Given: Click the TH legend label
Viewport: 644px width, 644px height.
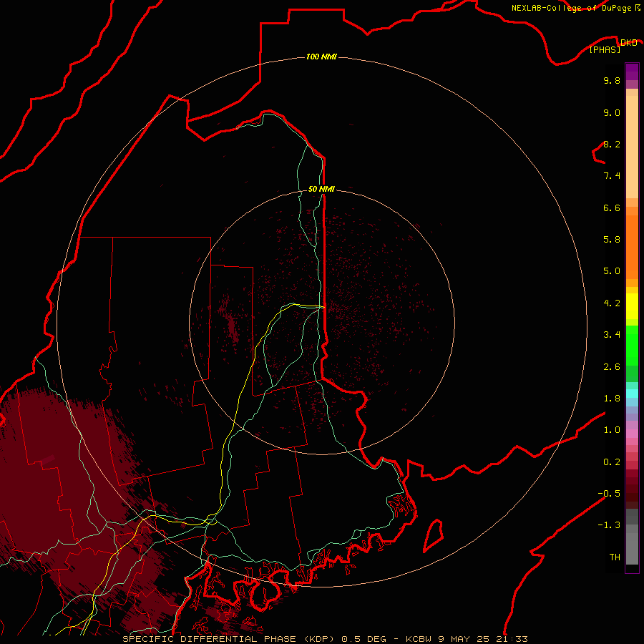Looking at the screenshot, I should click(615, 557).
